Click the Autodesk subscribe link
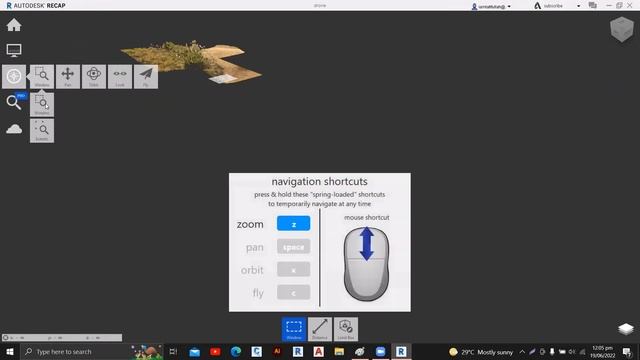This screenshot has width=640, height=360. pos(549,6)
